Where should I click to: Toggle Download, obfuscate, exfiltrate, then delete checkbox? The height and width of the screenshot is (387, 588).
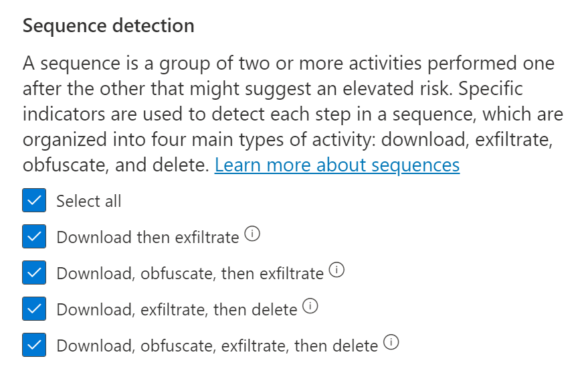click(34, 345)
